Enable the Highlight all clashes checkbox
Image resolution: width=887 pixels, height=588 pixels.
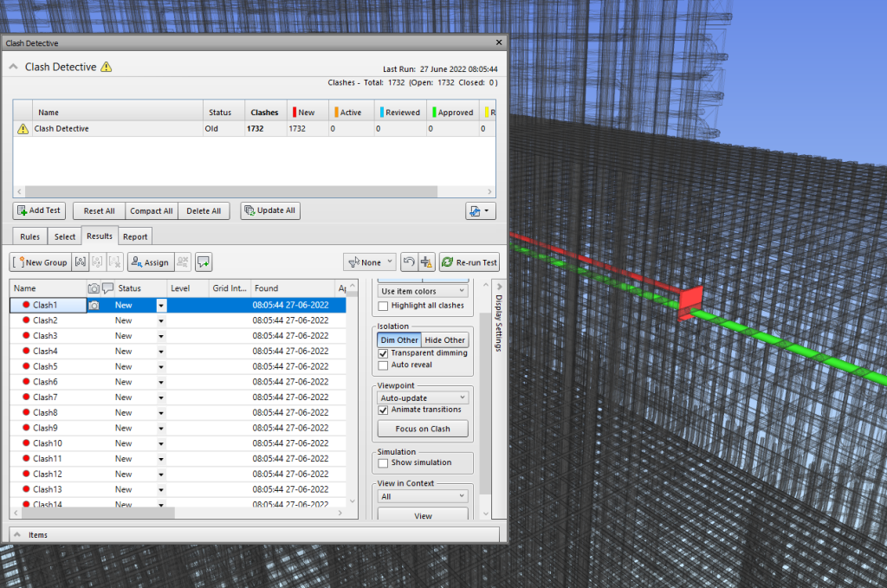384,306
